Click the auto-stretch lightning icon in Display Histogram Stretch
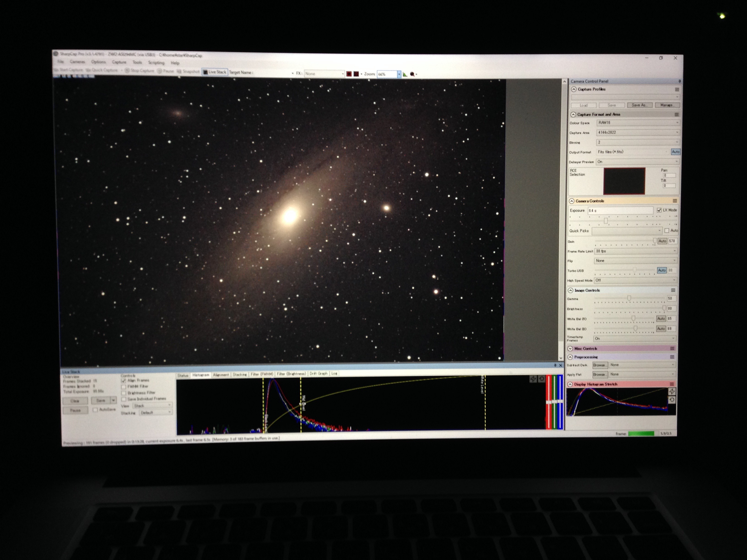 672,391
